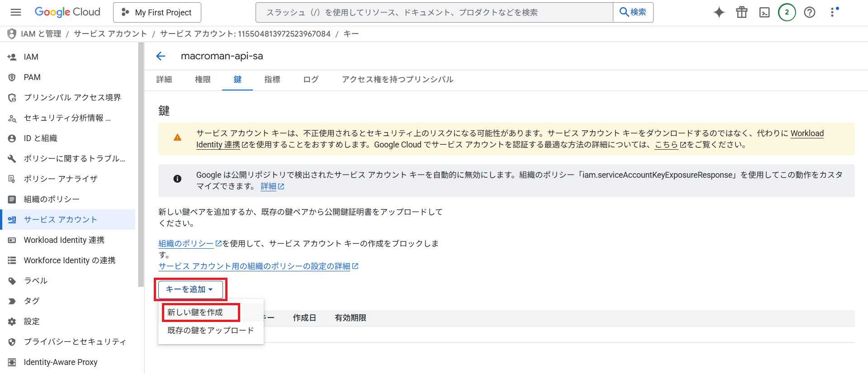Expand the キーを追加 dropdown button
Screen dimensions: 868x374
190,289
